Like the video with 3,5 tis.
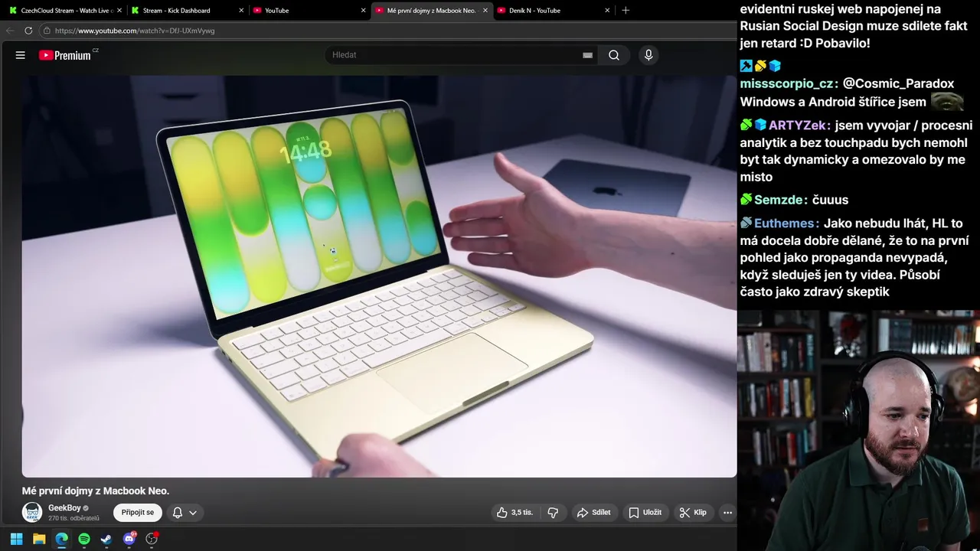The width and height of the screenshot is (980, 551). point(515,513)
